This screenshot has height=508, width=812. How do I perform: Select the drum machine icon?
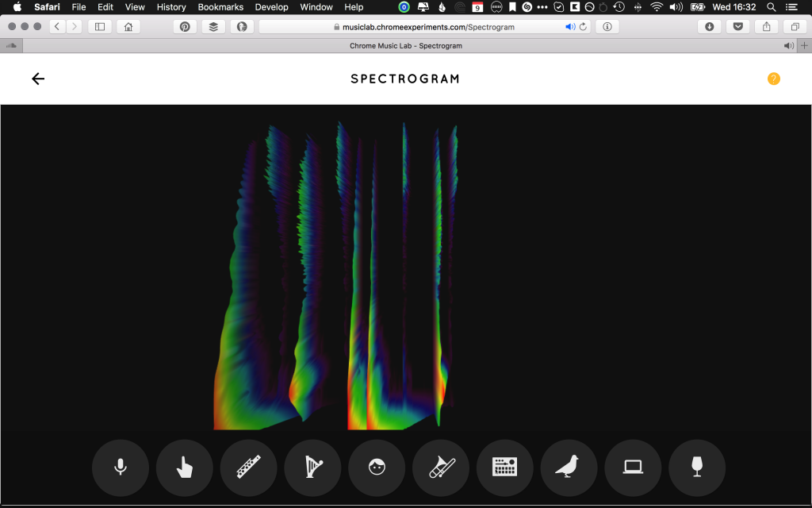pyautogui.click(x=505, y=468)
